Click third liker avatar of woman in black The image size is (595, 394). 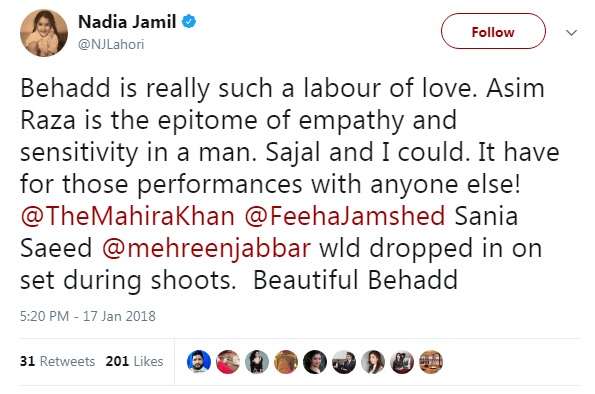(257, 362)
